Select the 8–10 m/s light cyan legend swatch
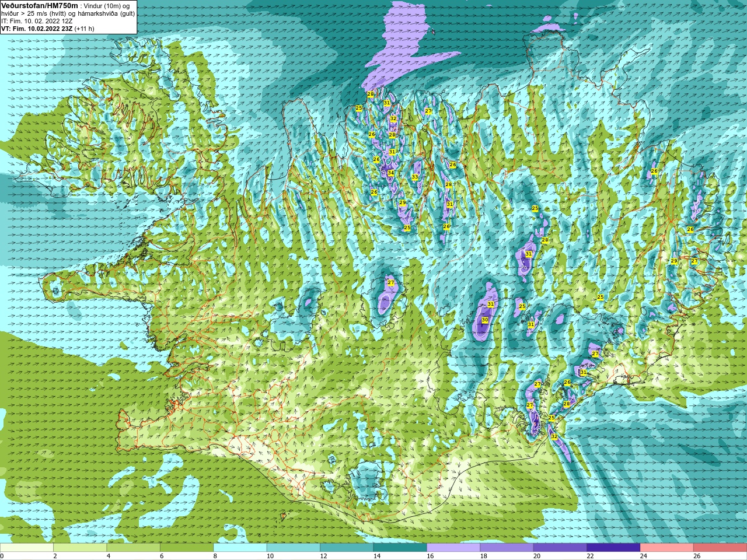Image resolution: width=747 pixels, height=560 pixels. [240, 548]
